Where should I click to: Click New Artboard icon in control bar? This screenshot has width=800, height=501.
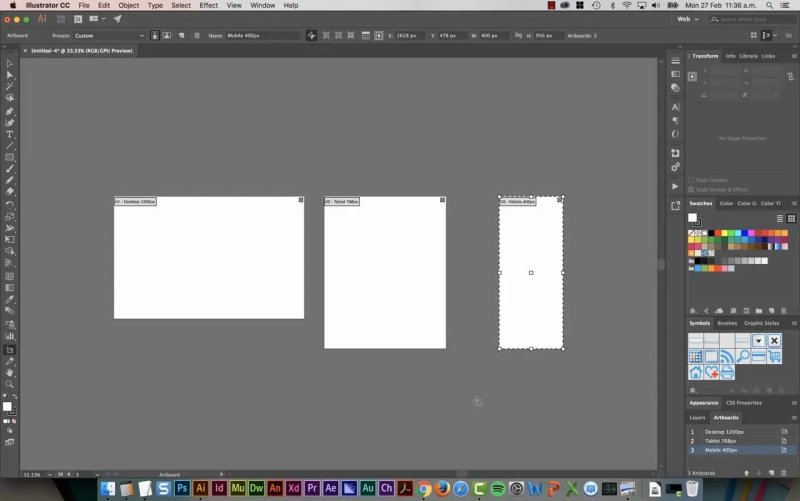pyautogui.click(x=182, y=36)
